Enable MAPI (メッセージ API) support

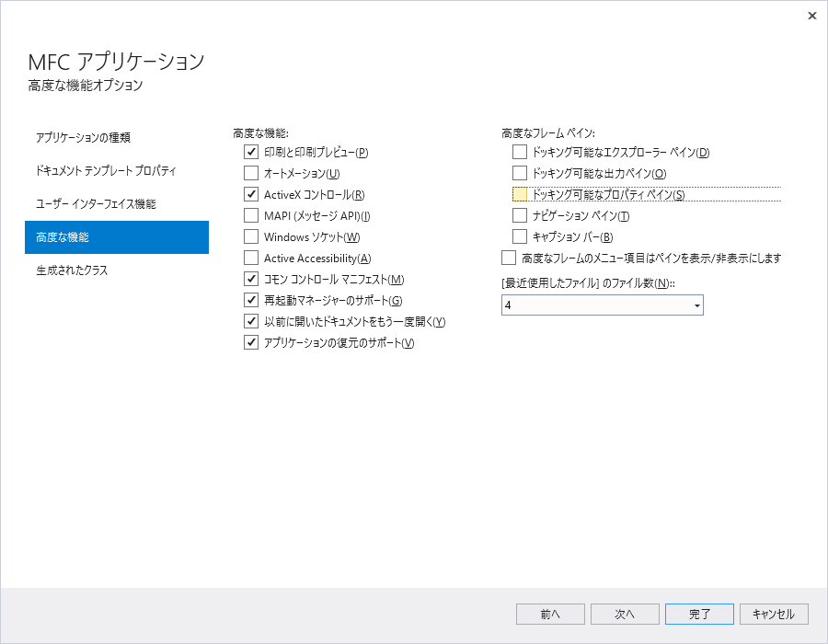[251, 215]
